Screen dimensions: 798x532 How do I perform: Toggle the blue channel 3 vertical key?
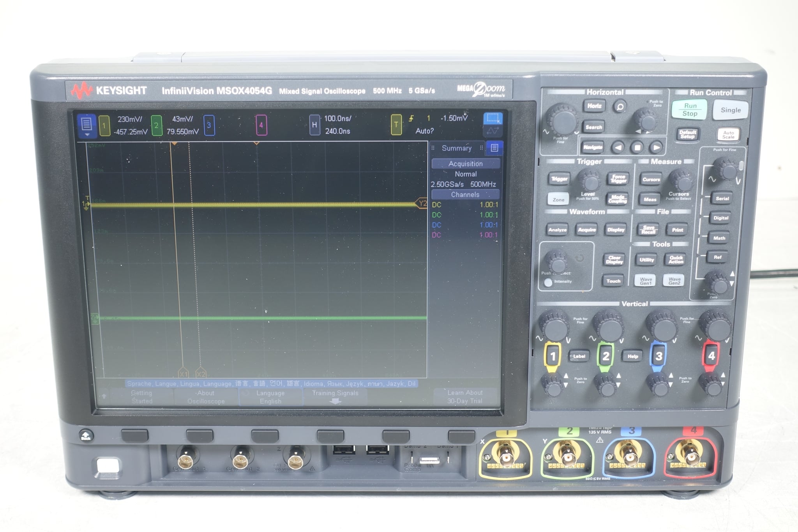658,356
